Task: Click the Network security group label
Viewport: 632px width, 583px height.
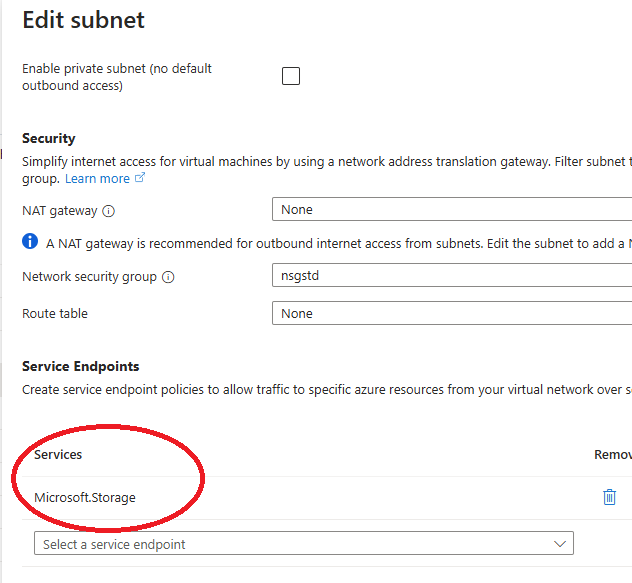Action: [x=89, y=277]
